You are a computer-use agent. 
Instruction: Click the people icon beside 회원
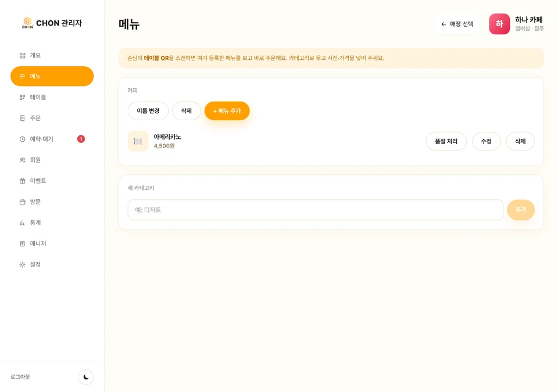[23, 160]
